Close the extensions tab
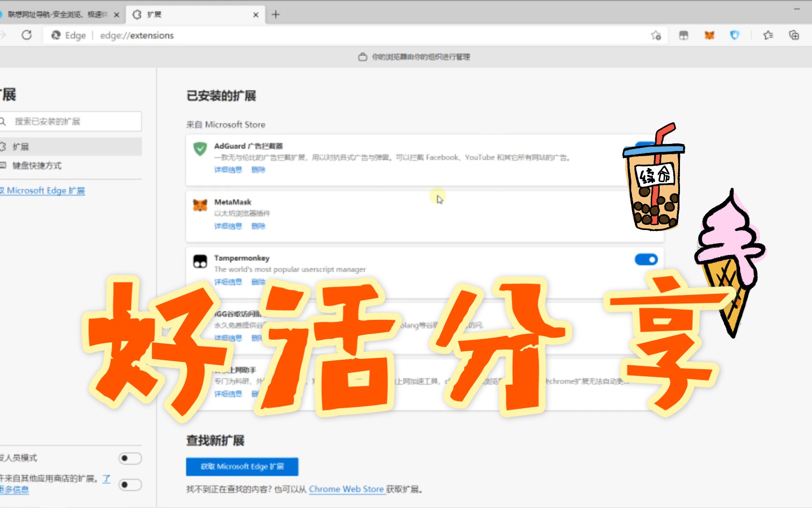Image resolution: width=812 pixels, height=508 pixels. (256, 15)
